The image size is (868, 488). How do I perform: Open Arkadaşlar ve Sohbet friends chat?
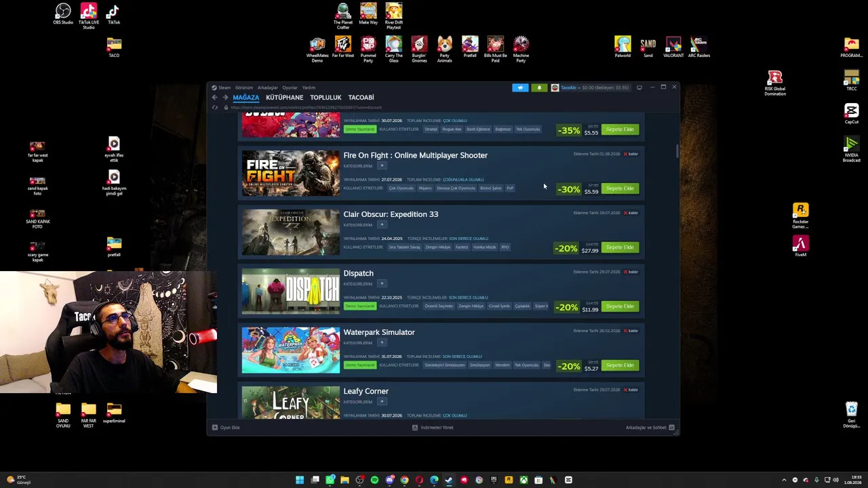(650, 428)
